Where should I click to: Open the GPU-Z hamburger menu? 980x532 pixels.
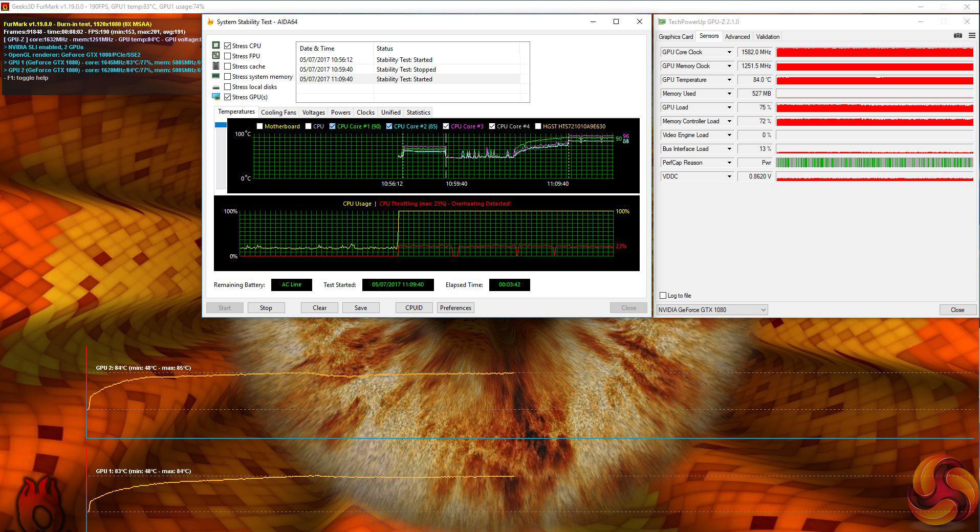(x=971, y=36)
